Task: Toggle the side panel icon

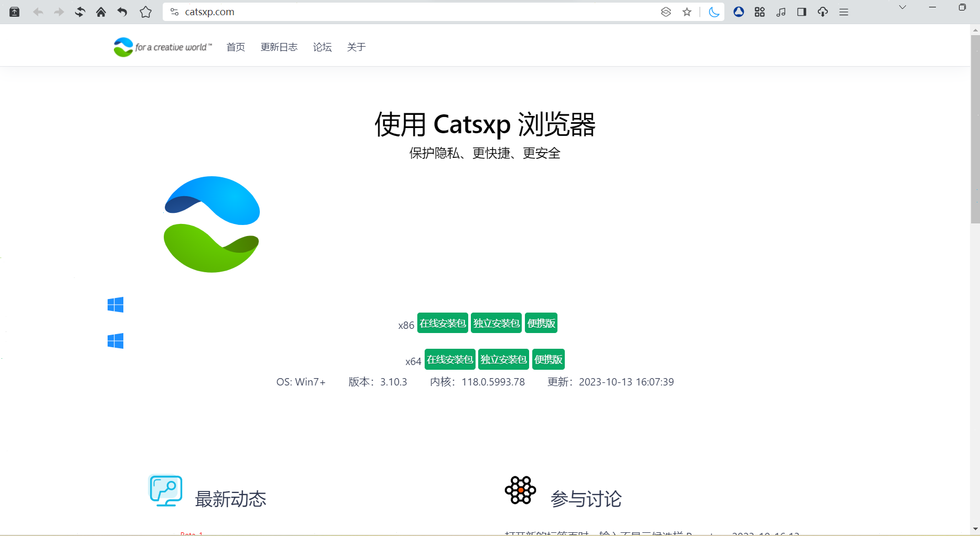Action: pos(802,12)
